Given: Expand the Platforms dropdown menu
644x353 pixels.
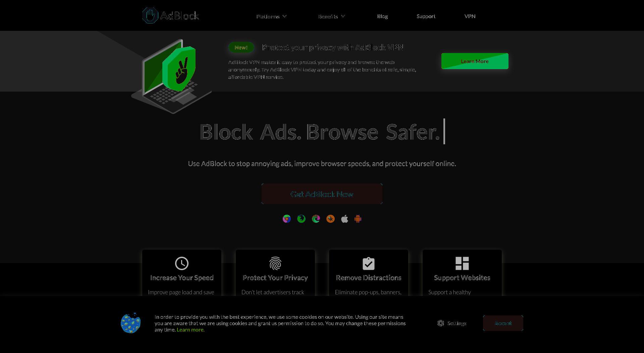Looking at the screenshot, I should 272,16.
